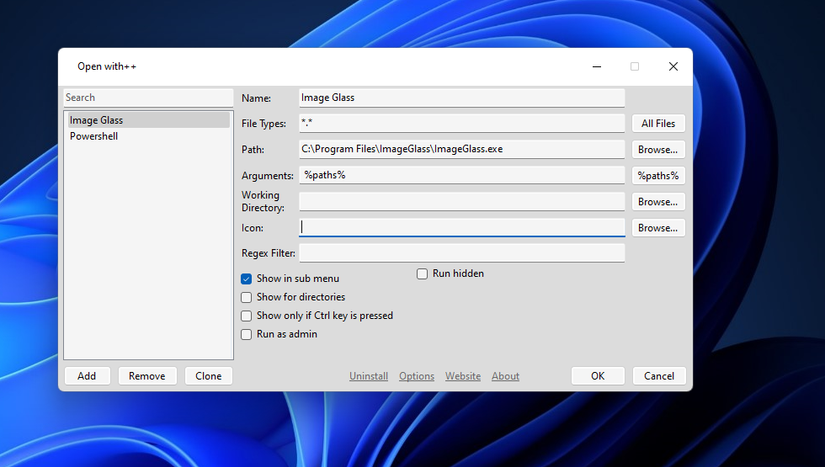The image size is (825, 467).
Task: Focus the Regex Filter input field
Action: (462, 253)
